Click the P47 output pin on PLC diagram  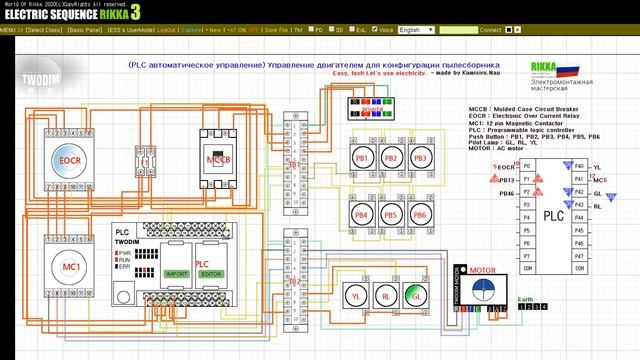point(579,256)
